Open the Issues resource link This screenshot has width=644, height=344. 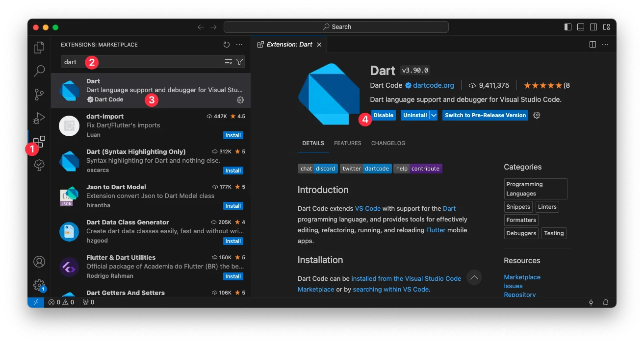513,286
